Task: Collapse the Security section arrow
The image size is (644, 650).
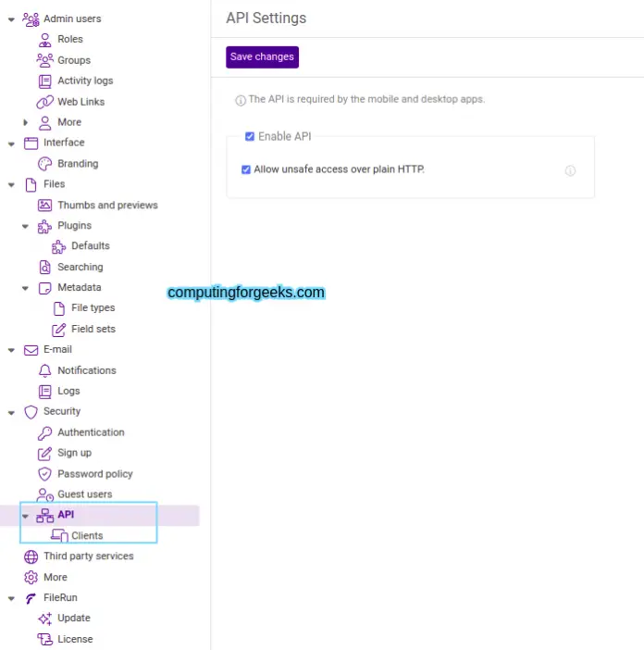Action: tap(11, 412)
